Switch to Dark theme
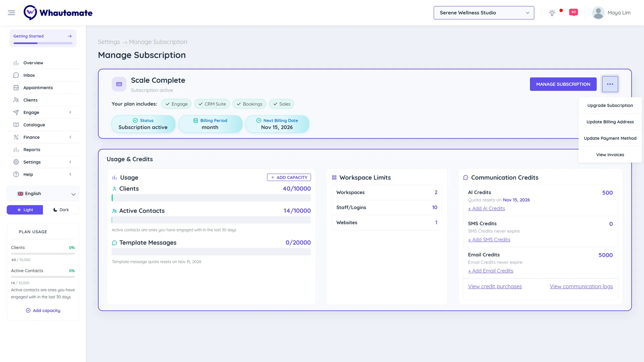The width and height of the screenshot is (644, 362). [61, 210]
